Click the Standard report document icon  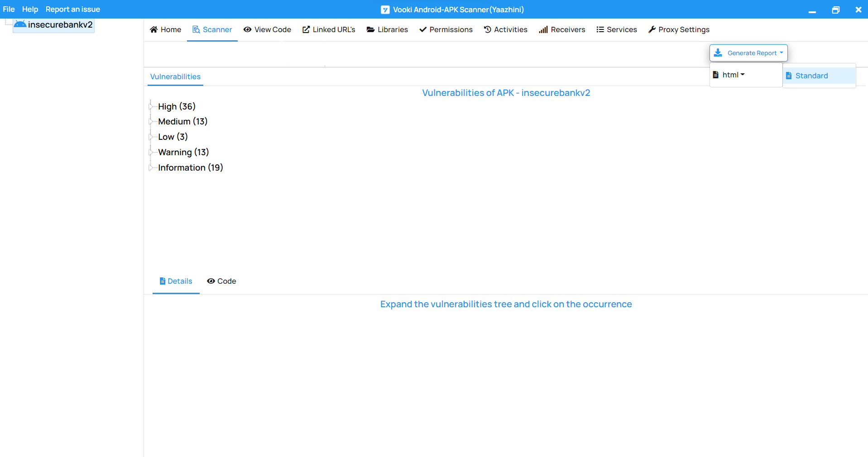click(x=789, y=76)
